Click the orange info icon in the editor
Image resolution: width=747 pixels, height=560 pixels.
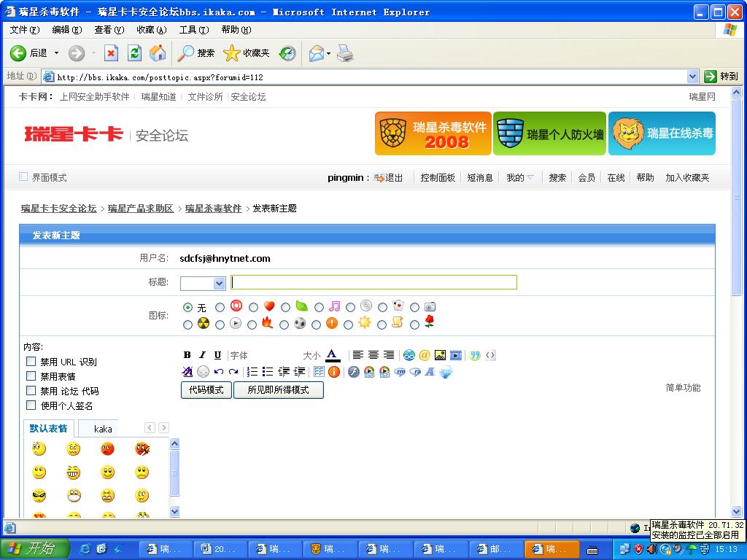coord(334,371)
